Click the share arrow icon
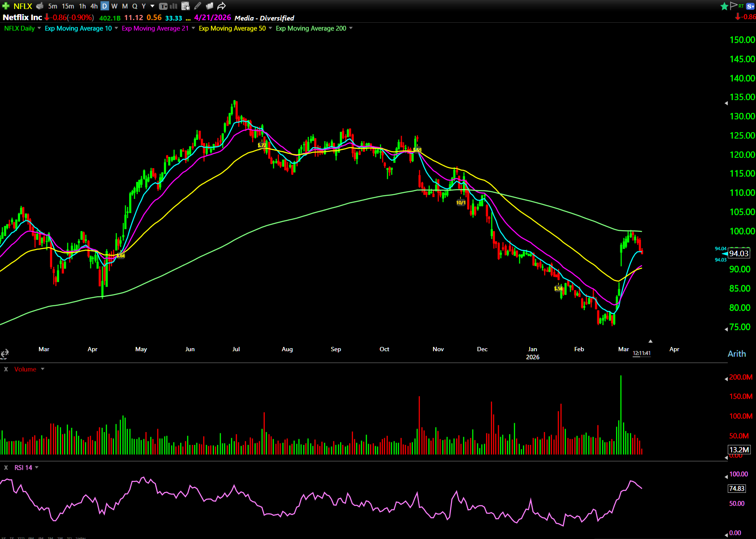Screen dimensions: 756x539 click(x=221, y=6)
